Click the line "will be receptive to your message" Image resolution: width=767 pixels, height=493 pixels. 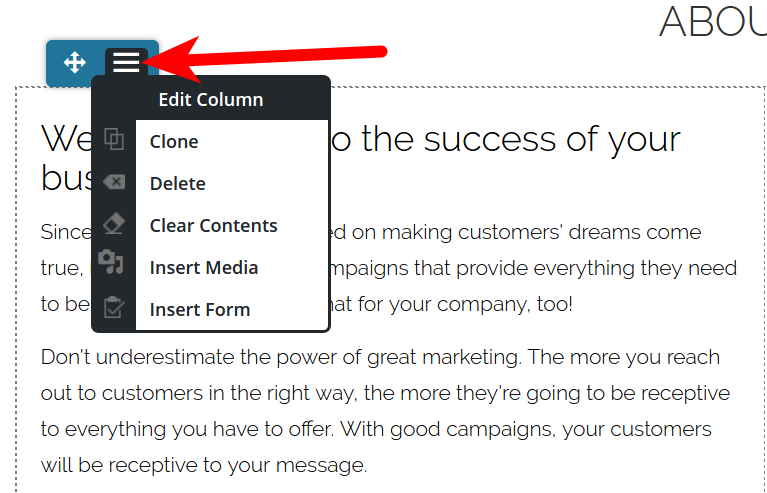204,465
